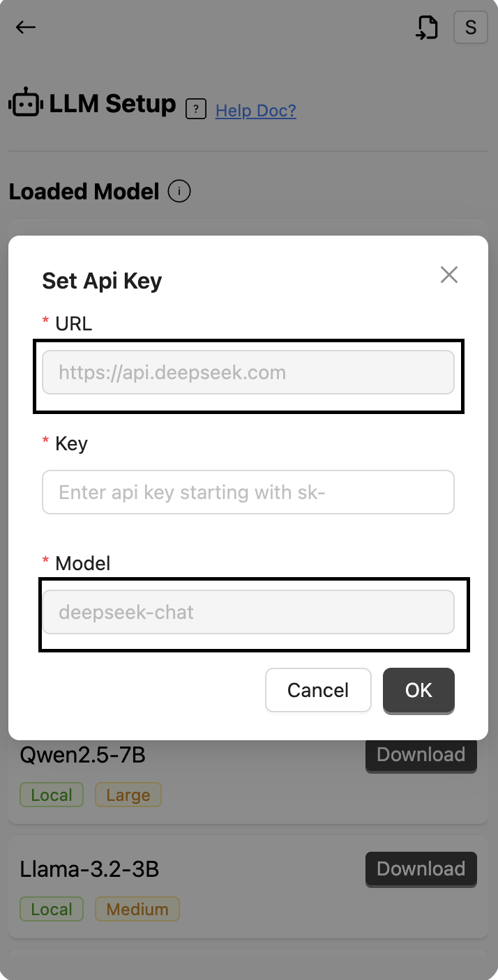Download the Qwen2.5-7B model

point(421,755)
